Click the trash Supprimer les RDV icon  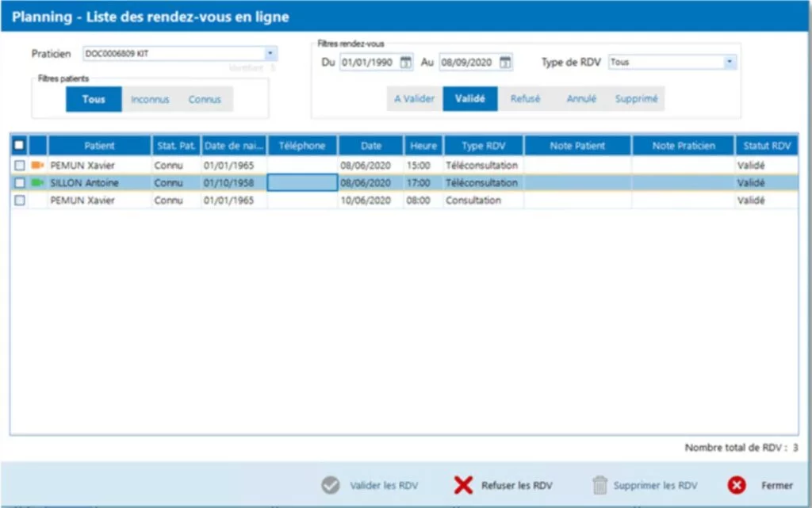pyautogui.click(x=600, y=486)
